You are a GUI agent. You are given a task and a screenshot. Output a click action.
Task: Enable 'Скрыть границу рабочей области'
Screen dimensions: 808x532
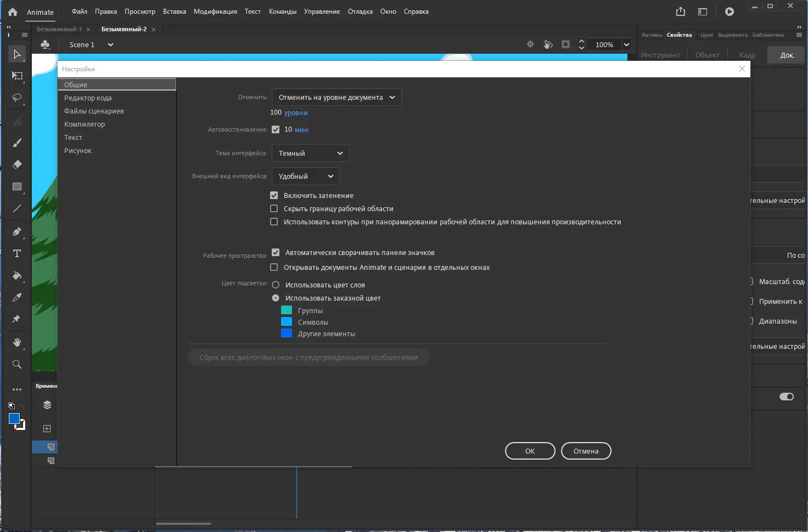click(274, 208)
